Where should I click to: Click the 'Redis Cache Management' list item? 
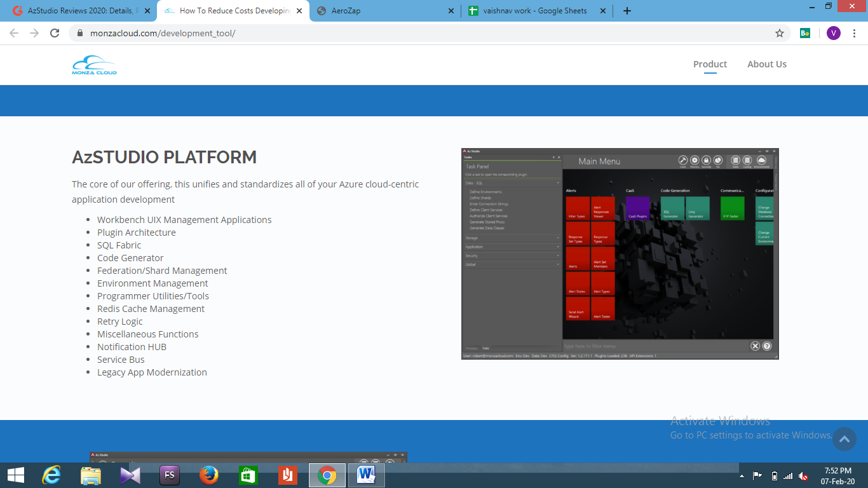click(x=151, y=309)
